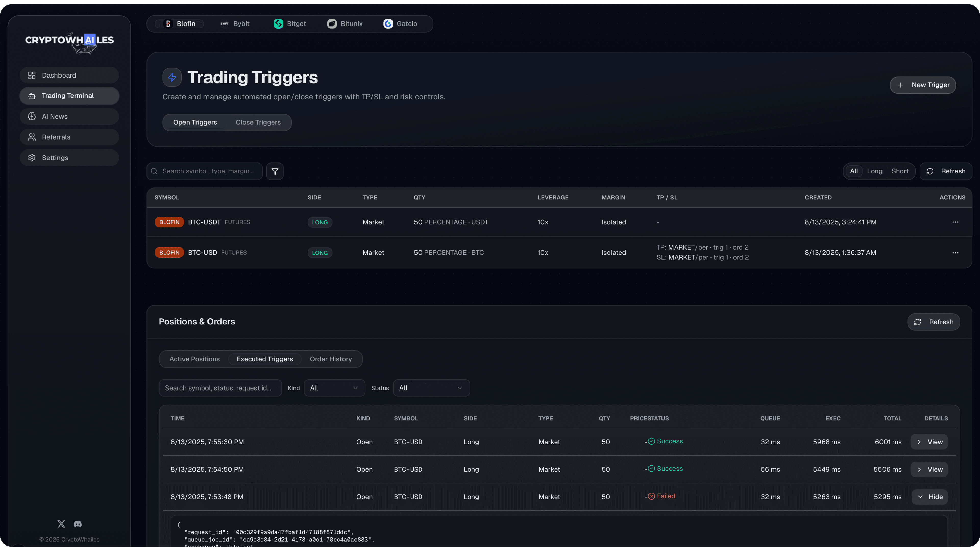This screenshot has height=551, width=980.
Task: Click the 6001 ms total value
Action: (888, 442)
